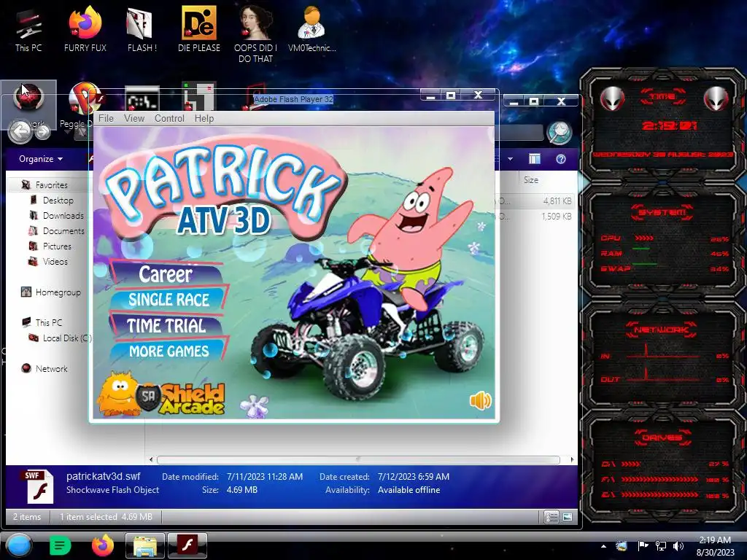Open the OOPS DID I DO THAT shortcut
The image size is (747, 560).
click(x=256, y=34)
